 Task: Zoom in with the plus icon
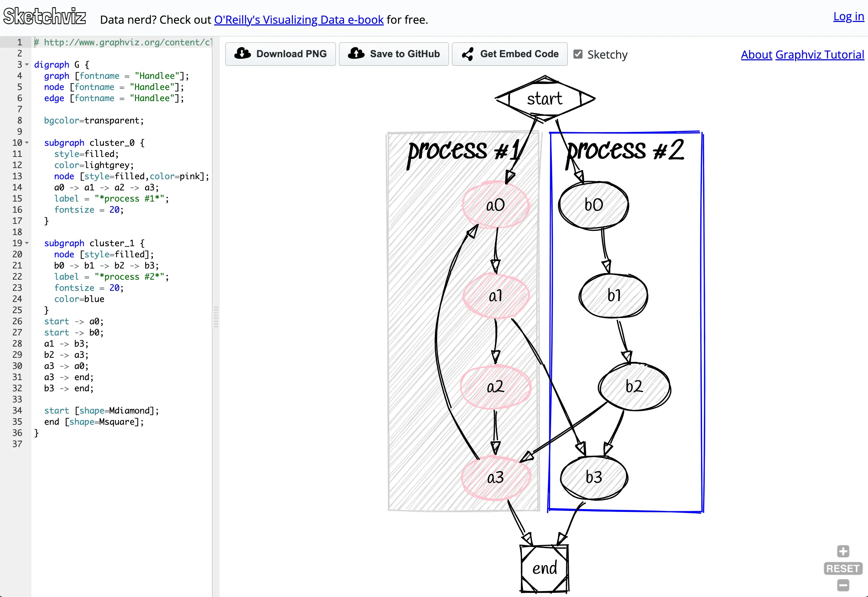(x=843, y=551)
